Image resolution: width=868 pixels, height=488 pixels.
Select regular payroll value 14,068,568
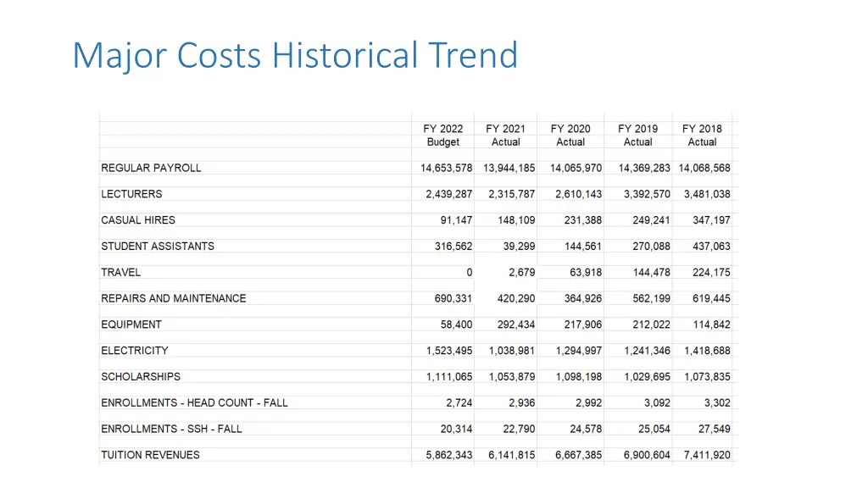click(x=704, y=168)
